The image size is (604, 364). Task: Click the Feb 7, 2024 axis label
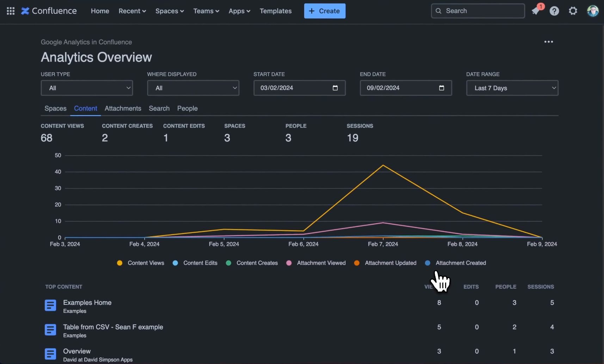coord(383,244)
